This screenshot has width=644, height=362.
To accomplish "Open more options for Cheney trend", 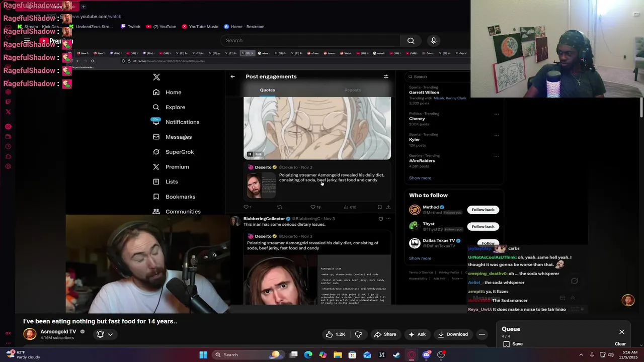I will (496, 114).
